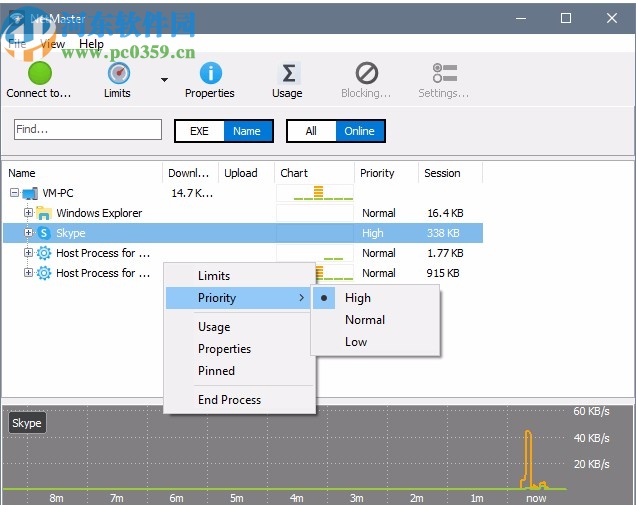Open dropdown arrow next to Limits
This screenshot has width=636, height=505.
coord(164,80)
